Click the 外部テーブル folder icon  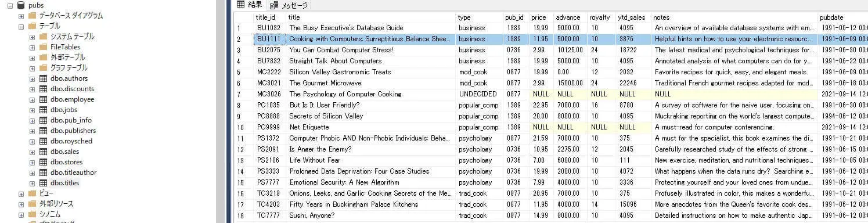pyautogui.click(x=43, y=57)
